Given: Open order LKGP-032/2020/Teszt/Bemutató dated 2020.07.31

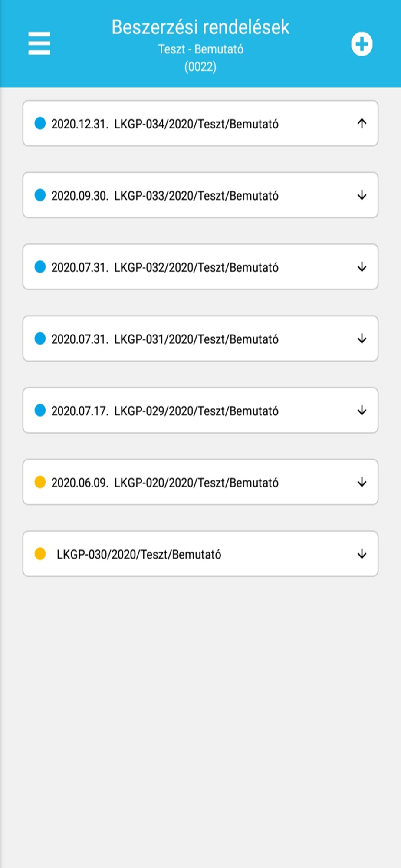Looking at the screenshot, I should 200,267.
